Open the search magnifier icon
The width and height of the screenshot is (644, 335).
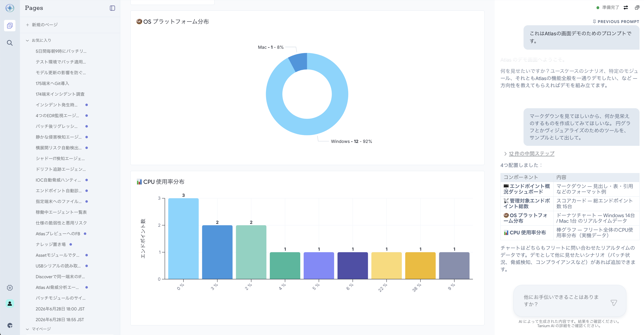pyautogui.click(x=10, y=43)
